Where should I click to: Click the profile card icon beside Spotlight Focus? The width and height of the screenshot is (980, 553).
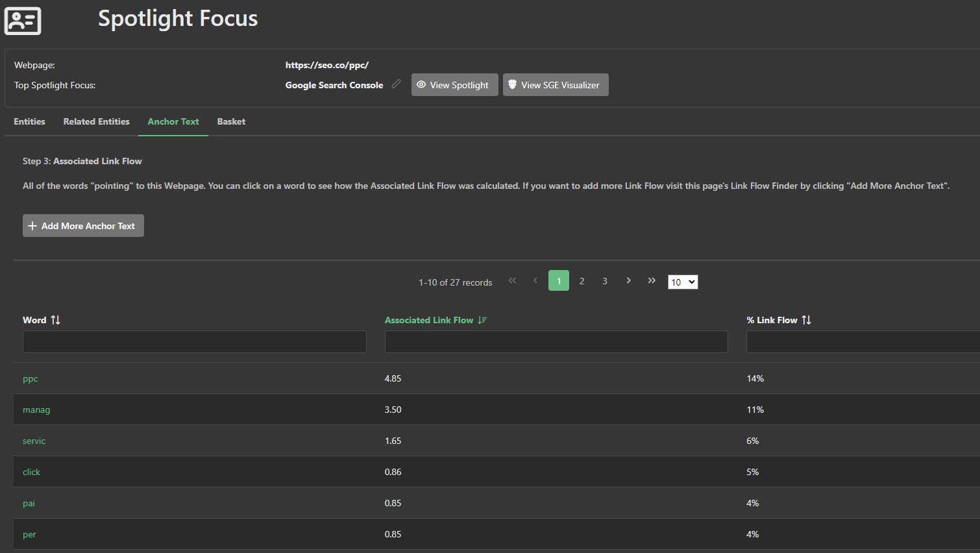click(23, 21)
